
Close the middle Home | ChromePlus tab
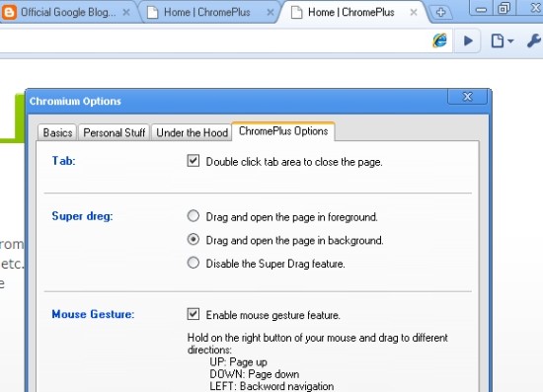[x=271, y=13]
